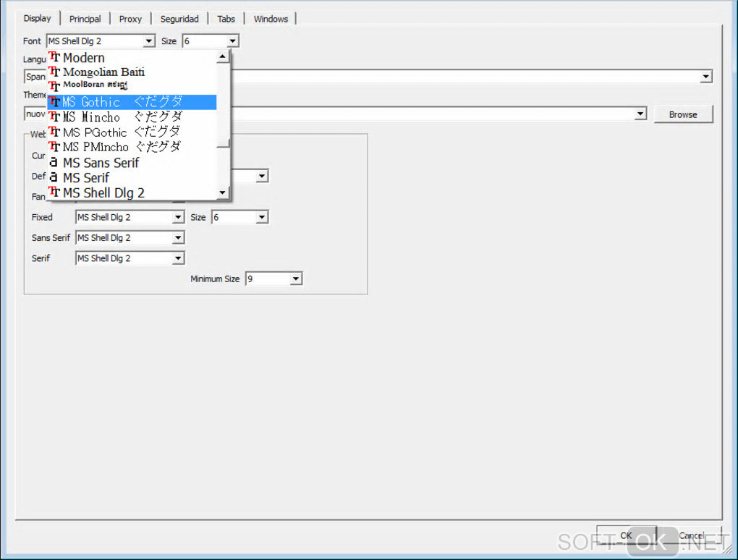Viewport: 738px width, 560px height.
Task: Expand the Theme dropdown arrow
Action: tap(640, 114)
